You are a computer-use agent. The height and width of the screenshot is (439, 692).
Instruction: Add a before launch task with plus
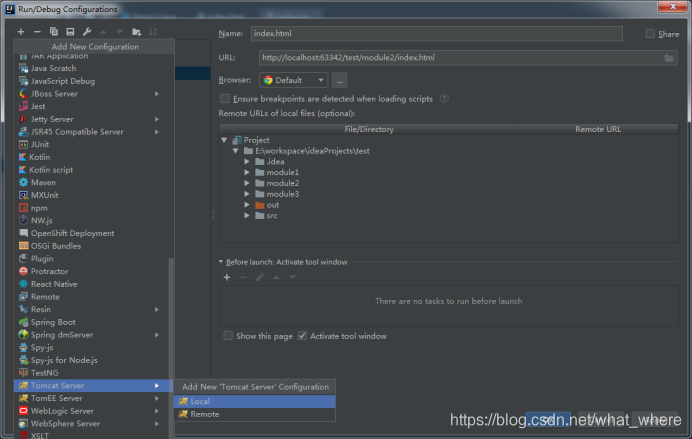coord(227,277)
